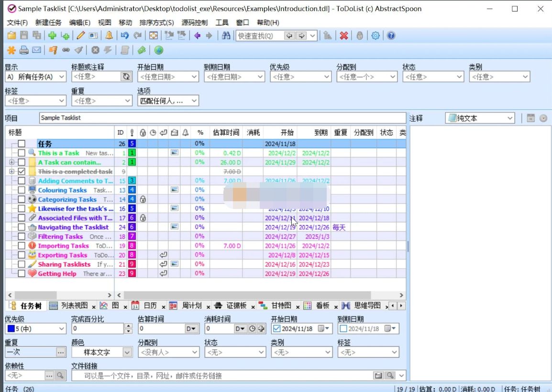Check the checkbox for 'This is a Task'
This screenshot has width=552, height=392.
tap(22, 152)
